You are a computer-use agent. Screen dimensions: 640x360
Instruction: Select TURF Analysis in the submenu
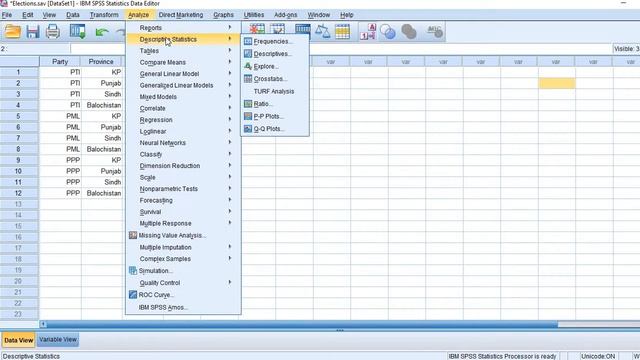(274, 91)
